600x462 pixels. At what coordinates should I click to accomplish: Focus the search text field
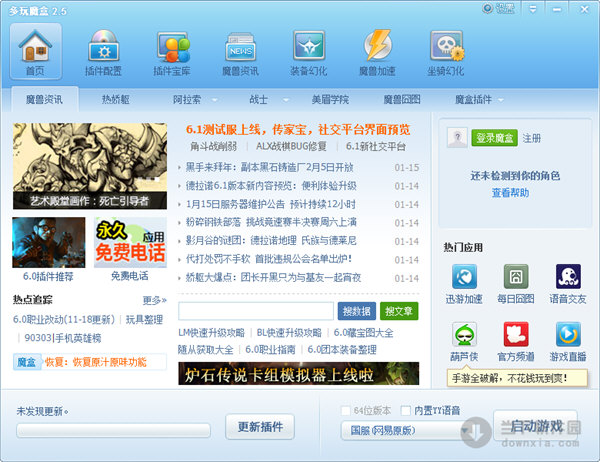(256, 311)
